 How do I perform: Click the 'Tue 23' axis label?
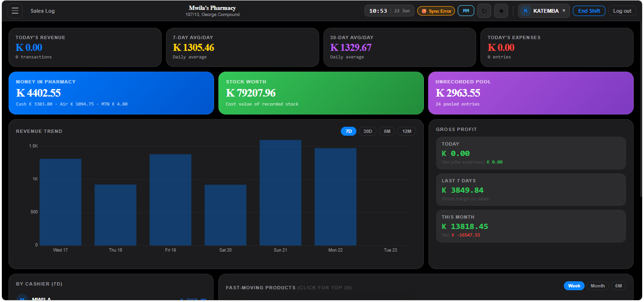(390, 250)
